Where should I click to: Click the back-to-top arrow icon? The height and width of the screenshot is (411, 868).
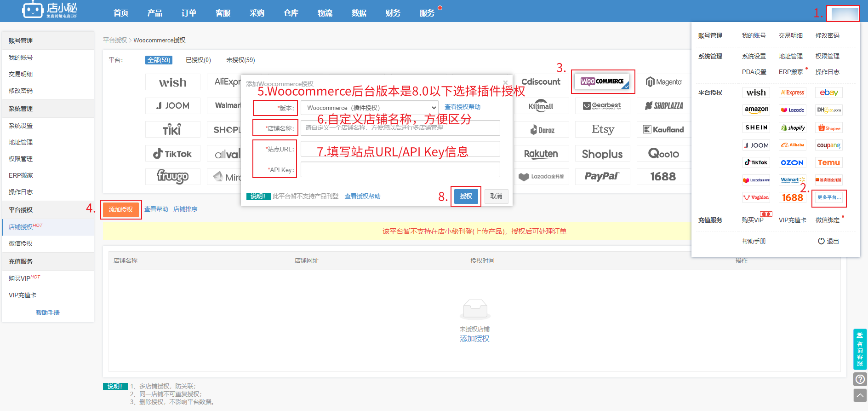pyautogui.click(x=860, y=395)
